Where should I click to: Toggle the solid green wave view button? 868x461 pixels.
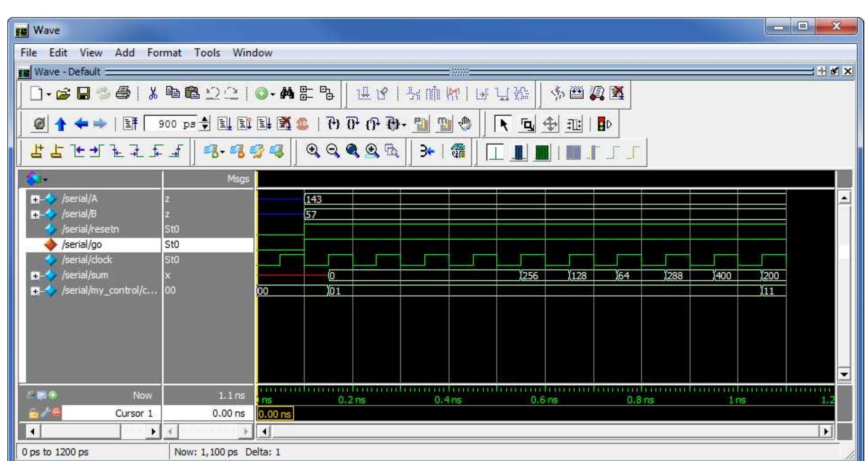click(x=542, y=152)
